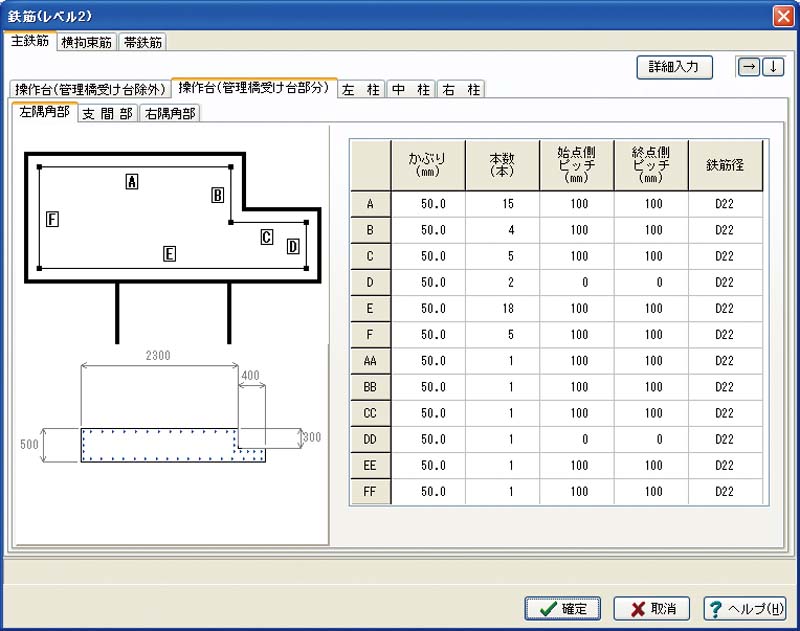Click the 鉄筋径 column header
The width and height of the screenshot is (800, 631).
[x=726, y=165]
